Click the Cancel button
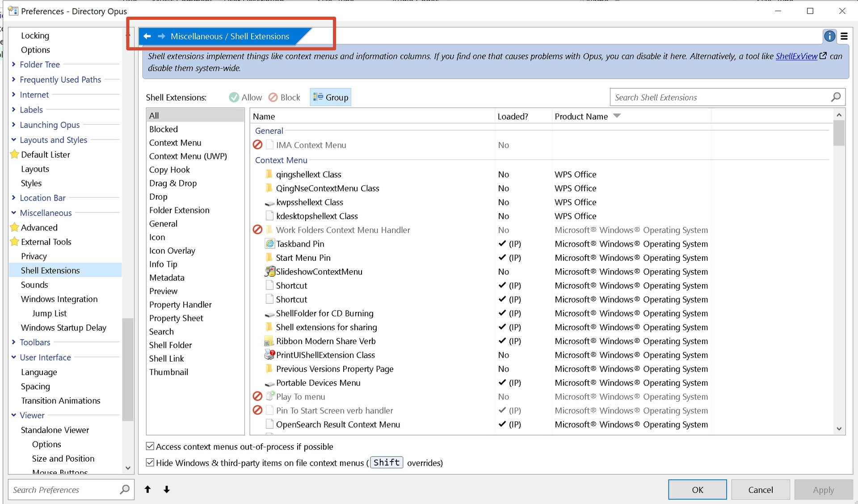The height and width of the screenshot is (504, 858). (760, 490)
